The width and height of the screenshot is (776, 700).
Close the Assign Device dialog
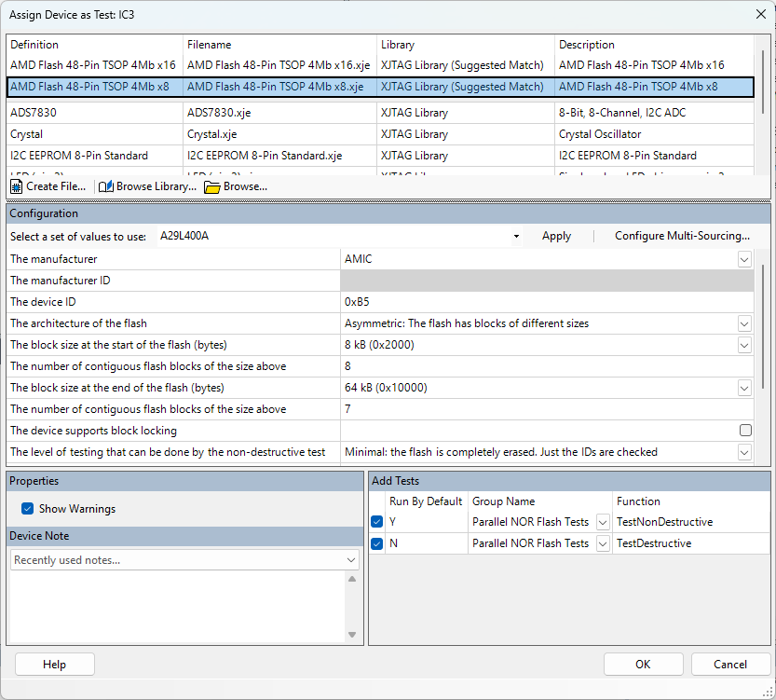click(759, 15)
